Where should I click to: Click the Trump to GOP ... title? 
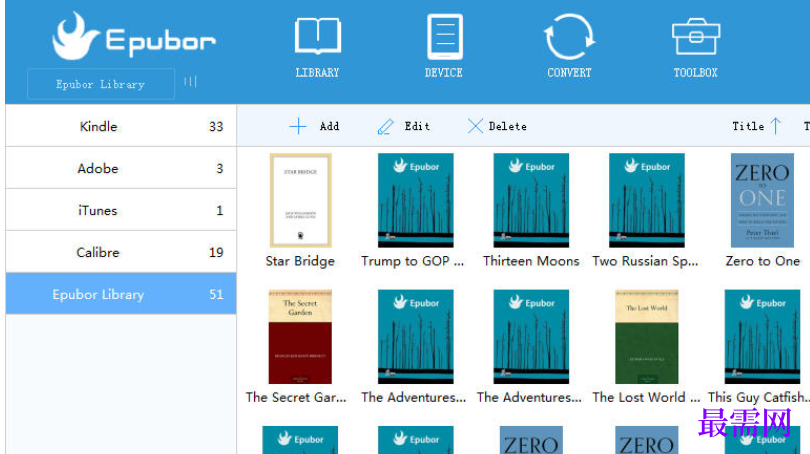[x=413, y=261]
